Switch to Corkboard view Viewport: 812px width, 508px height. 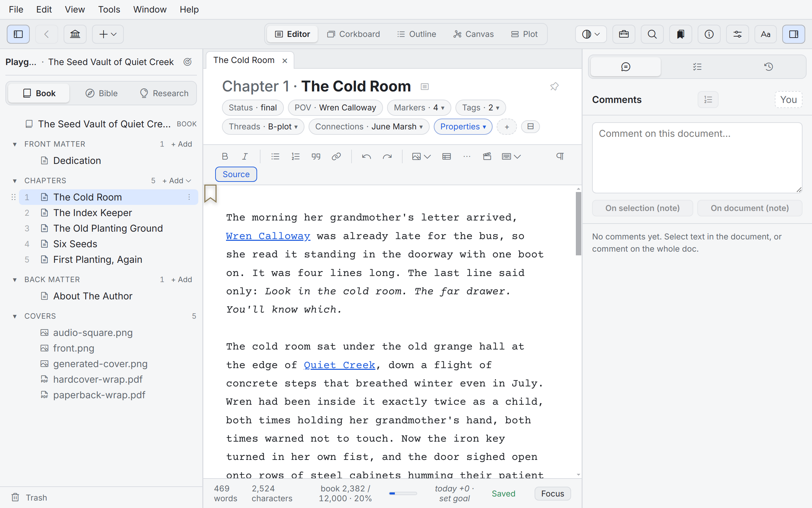[x=353, y=34]
